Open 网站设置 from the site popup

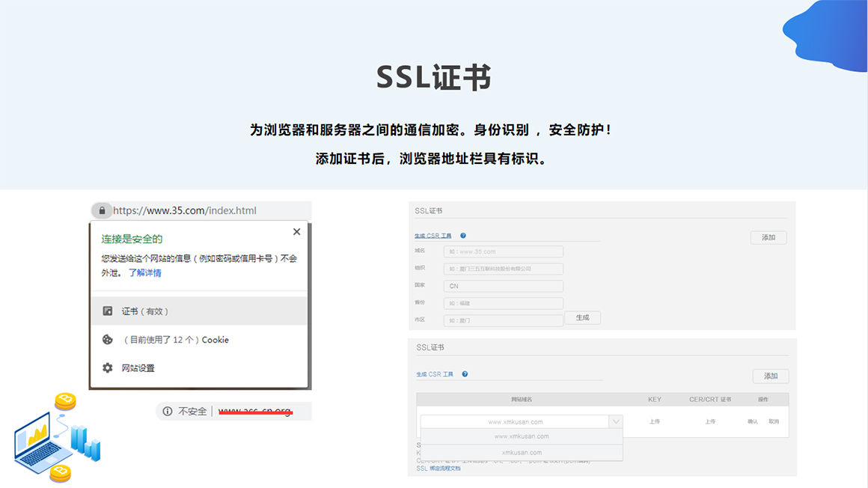click(138, 368)
